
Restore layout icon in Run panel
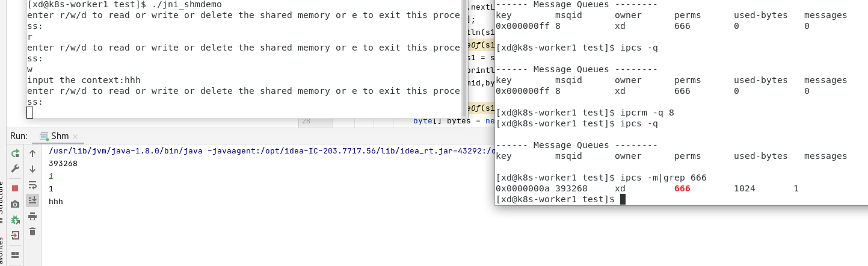(15, 255)
